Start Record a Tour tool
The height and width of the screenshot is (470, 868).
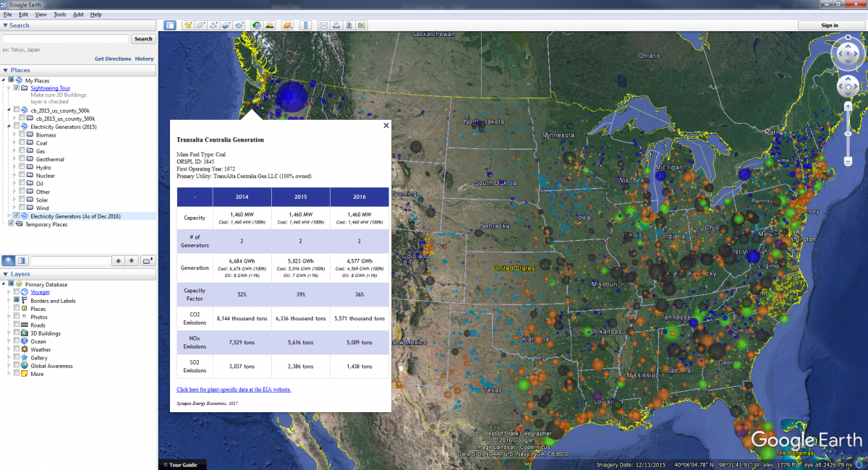coord(239,25)
